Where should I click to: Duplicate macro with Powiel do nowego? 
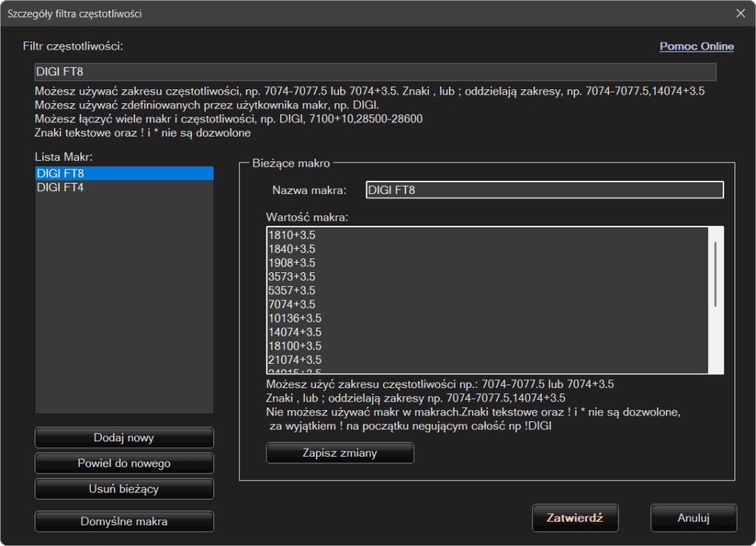coord(124,463)
